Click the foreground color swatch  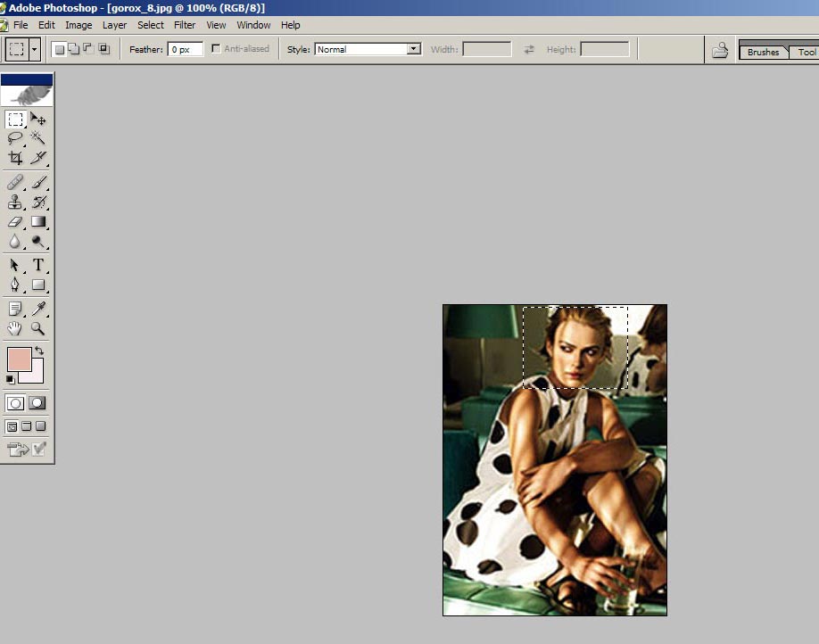pyautogui.click(x=19, y=359)
